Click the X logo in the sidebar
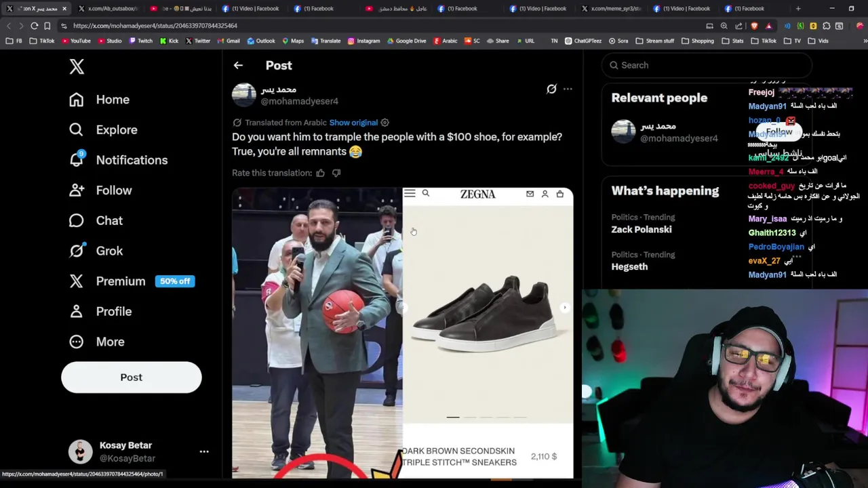Image resolution: width=868 pixels, height=488 pixels. [x=77, y=66]
